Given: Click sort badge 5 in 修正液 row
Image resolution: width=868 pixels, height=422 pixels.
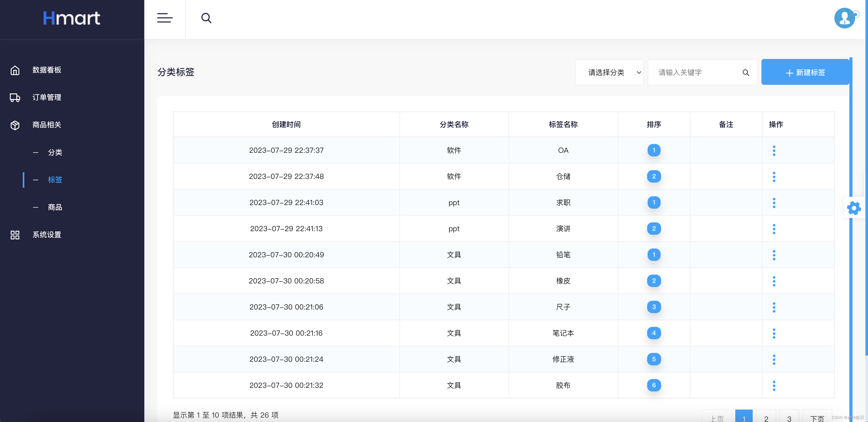Looking at the screenshot, I should (x=654, y=359).
